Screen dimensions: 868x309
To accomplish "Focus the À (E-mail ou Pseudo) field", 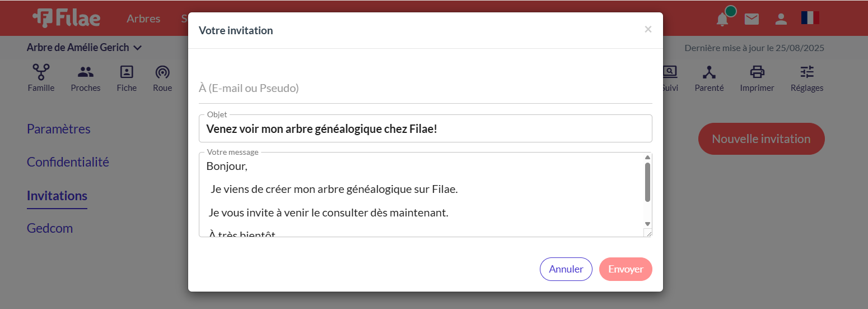I will (x=426, y=89).
